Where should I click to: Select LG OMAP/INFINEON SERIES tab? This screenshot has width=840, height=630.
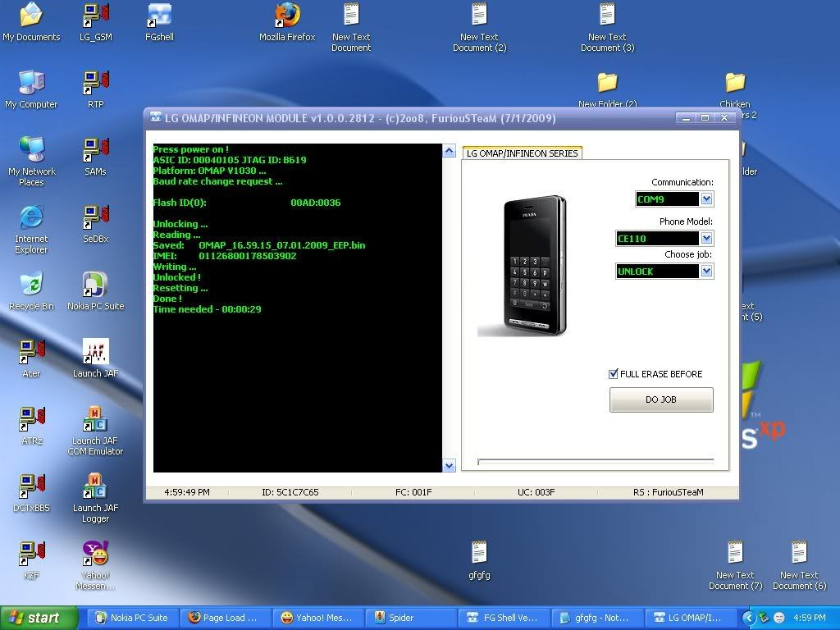(x=522, y=153)
